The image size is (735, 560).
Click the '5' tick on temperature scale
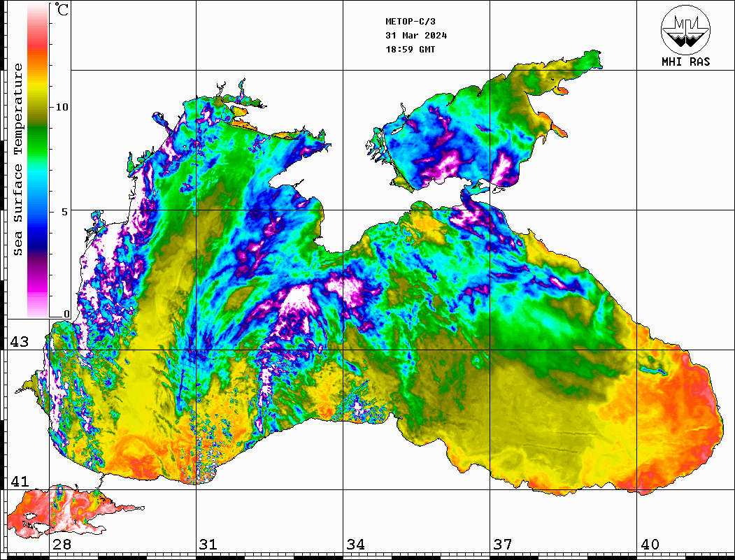coord(65,212)
